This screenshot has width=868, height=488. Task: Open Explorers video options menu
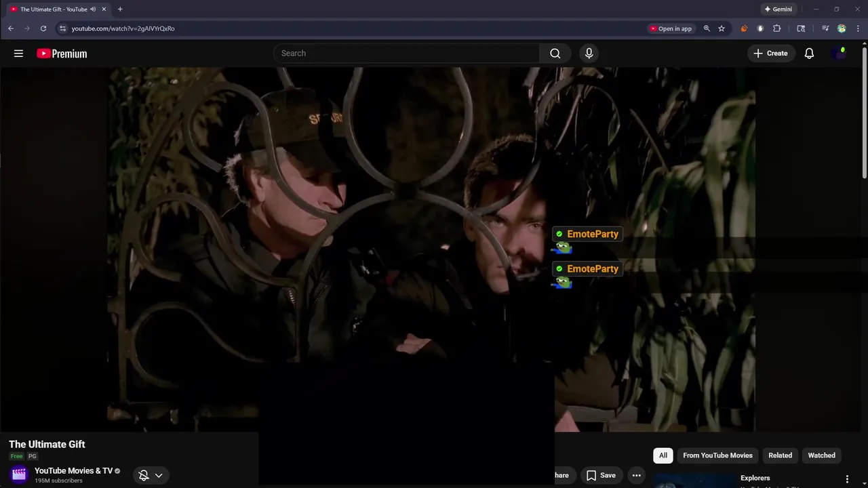847,479
